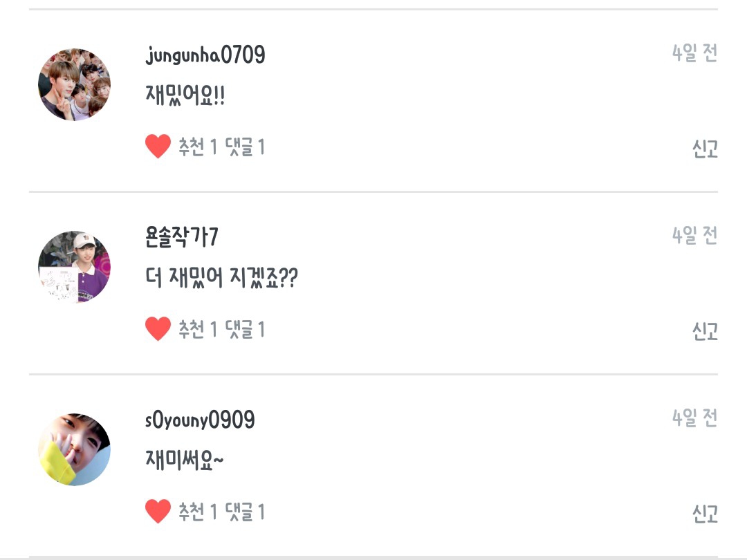The height and width of the screenshot is (560, 747).
Task: Open 욘솔작가7's profile picture
Action: click(x=74, y=267)
